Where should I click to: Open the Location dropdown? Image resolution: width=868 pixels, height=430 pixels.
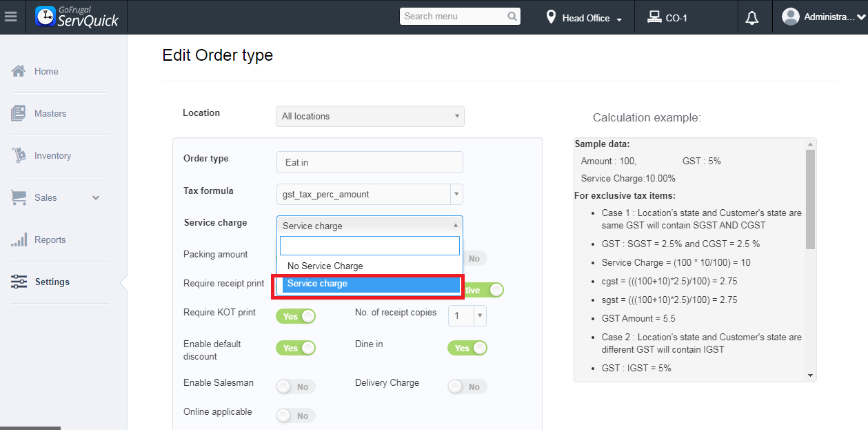coord(370,116)
